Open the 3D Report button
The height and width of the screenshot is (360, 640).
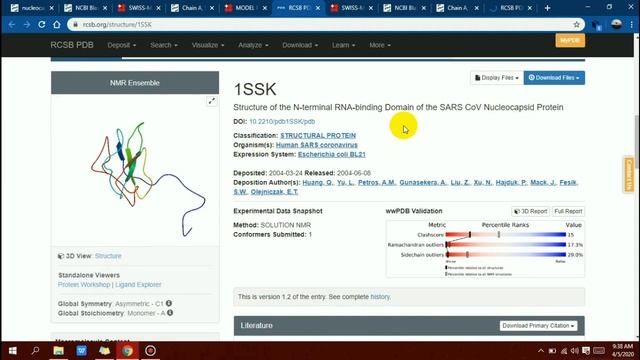coord(530,211)
